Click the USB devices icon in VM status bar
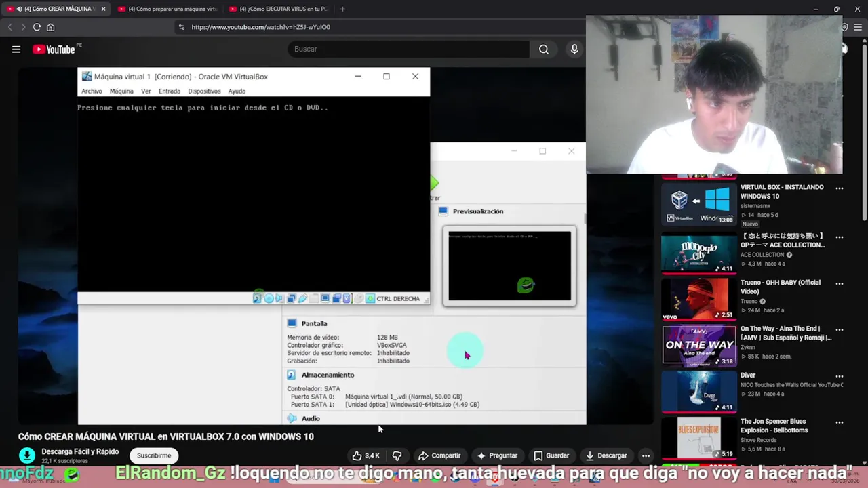 tap(302, 298)
